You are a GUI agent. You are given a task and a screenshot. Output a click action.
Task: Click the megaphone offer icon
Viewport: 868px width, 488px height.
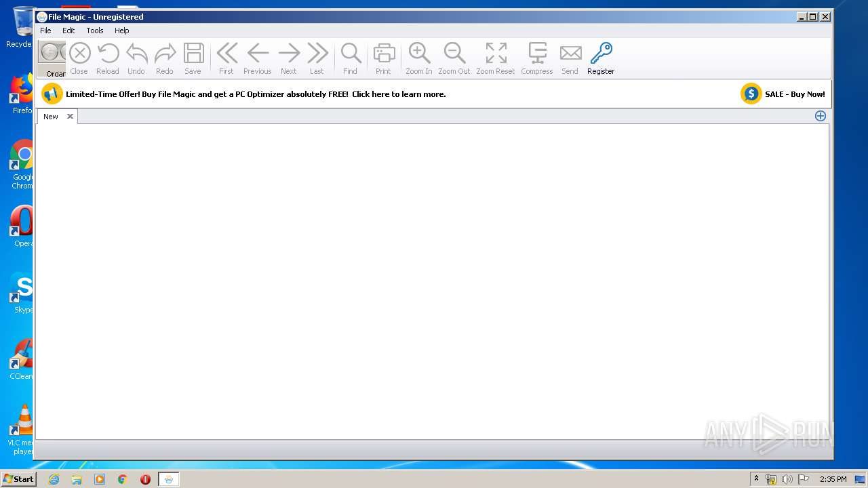click(52, 94)
